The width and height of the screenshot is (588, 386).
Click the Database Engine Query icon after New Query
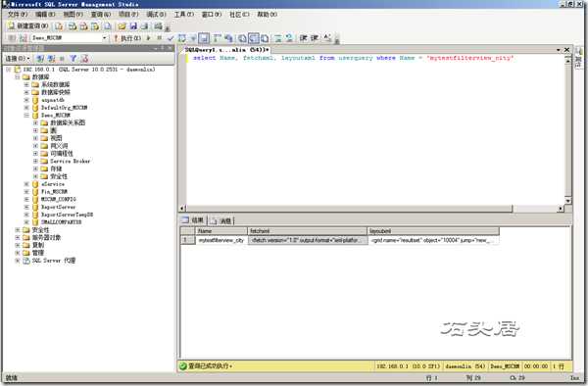[59, 26]
